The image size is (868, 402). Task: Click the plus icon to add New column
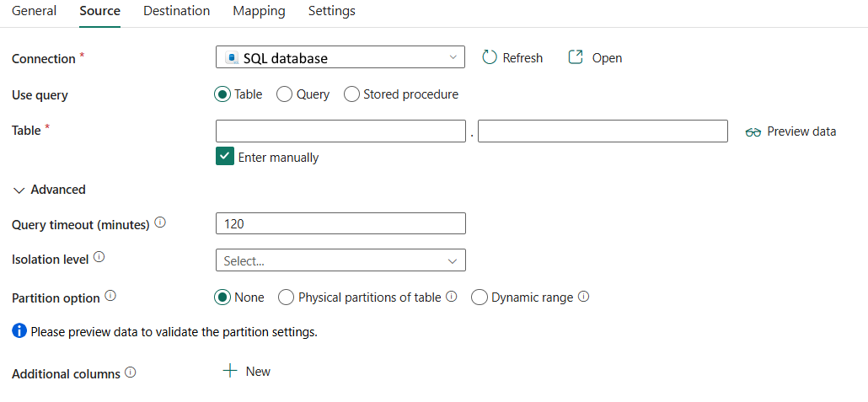tap(230, 371)
